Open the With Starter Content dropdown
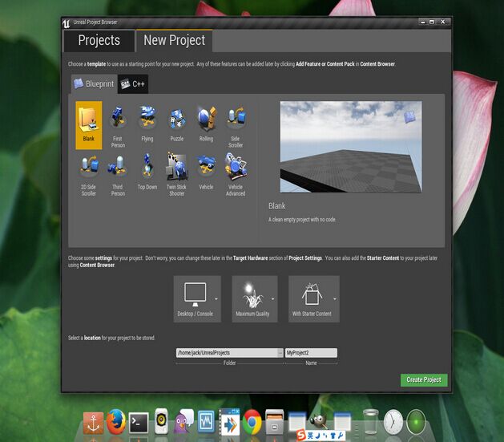Screen dimensions: 504x442 coord(314,299)
